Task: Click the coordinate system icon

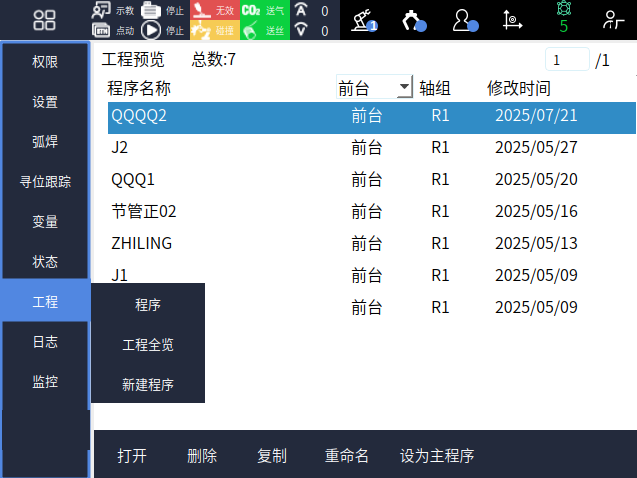Action: coord(512,20)
